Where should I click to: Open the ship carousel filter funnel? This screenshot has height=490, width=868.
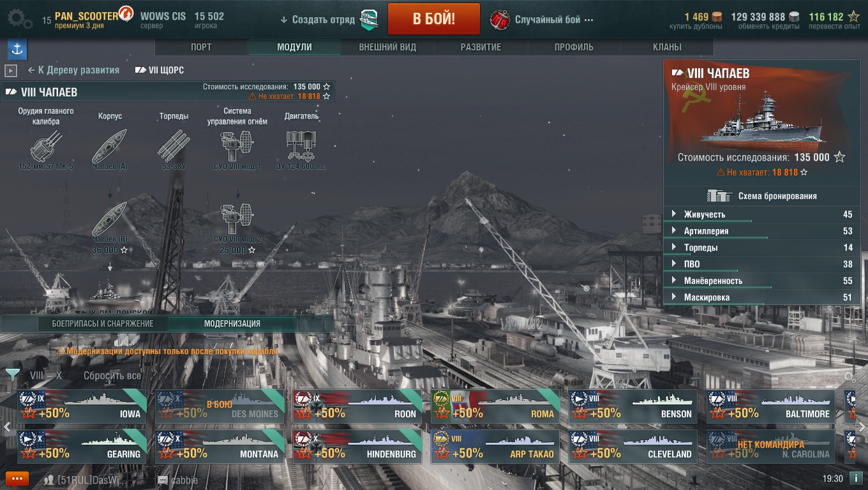tap(12, 375)
